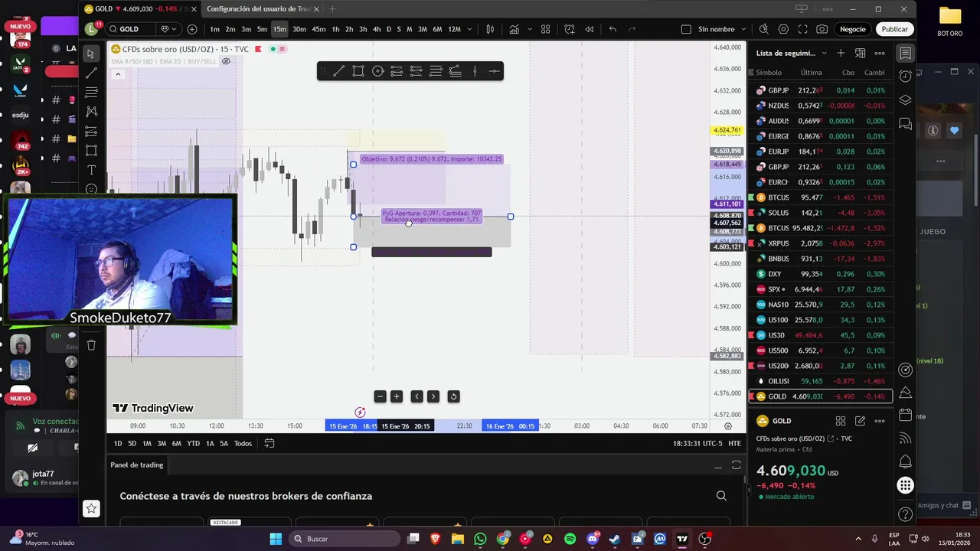Viewport: 980px width, 551px height.
Task: Add symbol compare plus button
Action: pos(192,29)
